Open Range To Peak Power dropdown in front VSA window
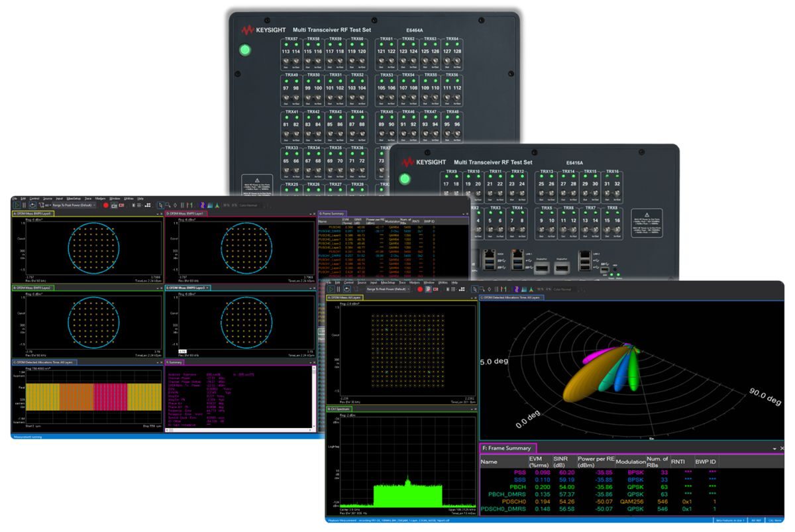 tap(388, 290)
